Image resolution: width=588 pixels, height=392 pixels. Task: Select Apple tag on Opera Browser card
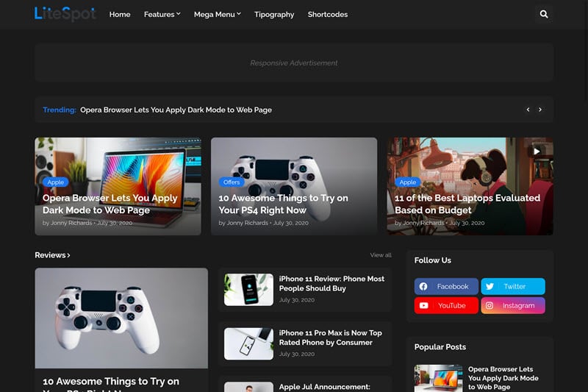click(56, 182)
